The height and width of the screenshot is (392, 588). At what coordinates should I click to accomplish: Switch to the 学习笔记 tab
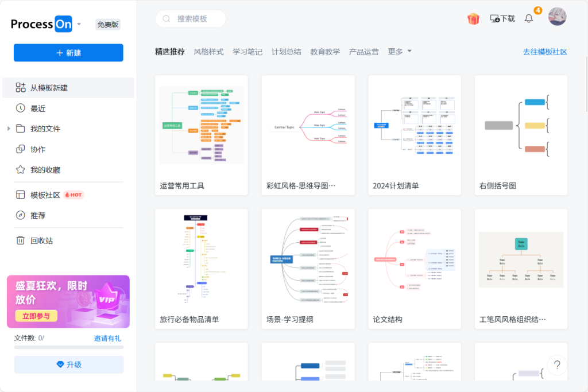[x=247, y=52]
